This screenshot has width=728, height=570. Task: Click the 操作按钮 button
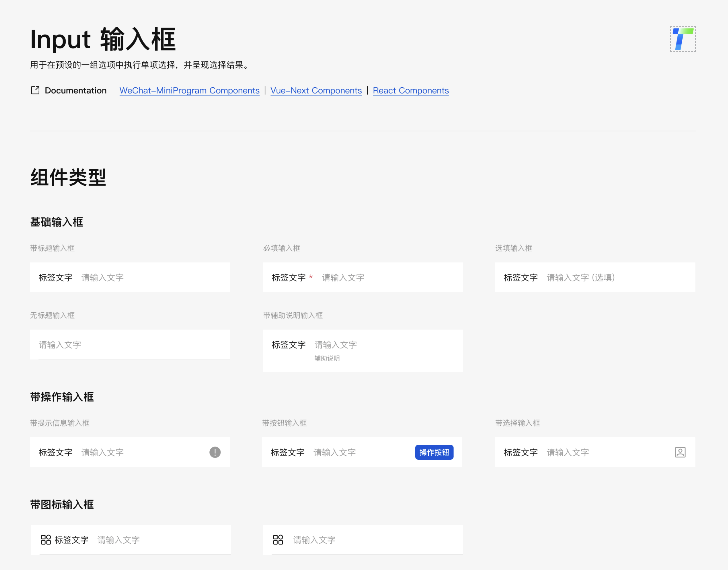(x=434, y=452)
